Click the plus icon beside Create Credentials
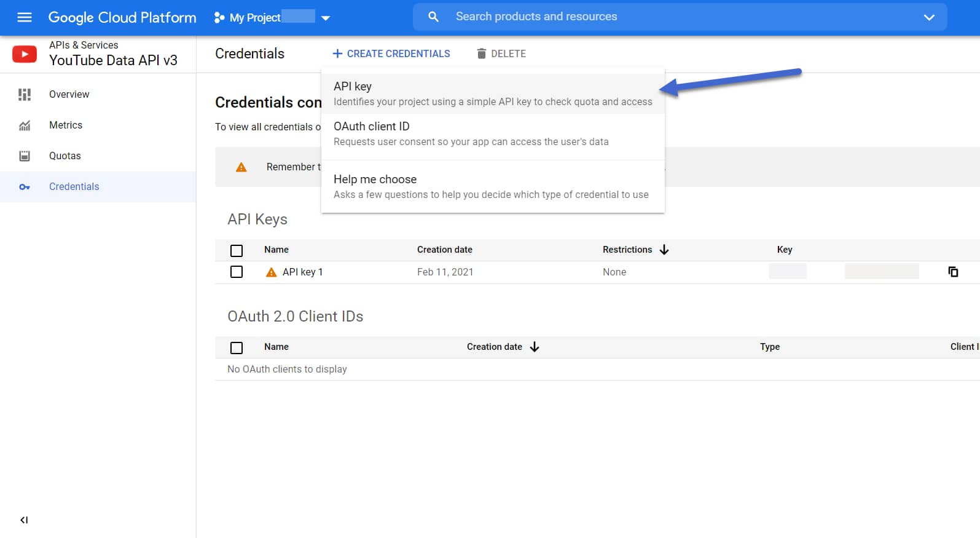The height and width of the screenshot is (538, 980). 337,53
